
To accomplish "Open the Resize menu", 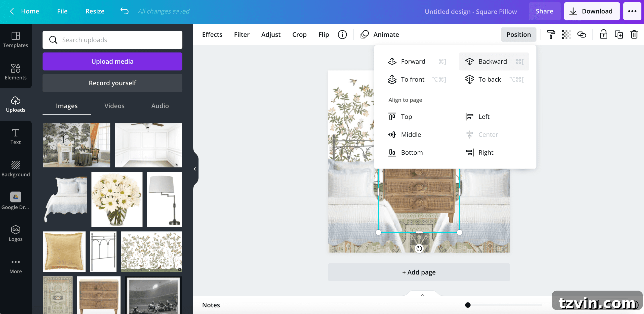I will (95, 11).
